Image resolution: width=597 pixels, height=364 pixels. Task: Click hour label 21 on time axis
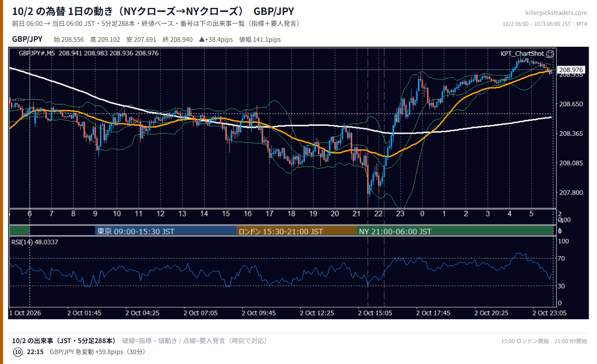pyautogui.click(x=357, y=214)
